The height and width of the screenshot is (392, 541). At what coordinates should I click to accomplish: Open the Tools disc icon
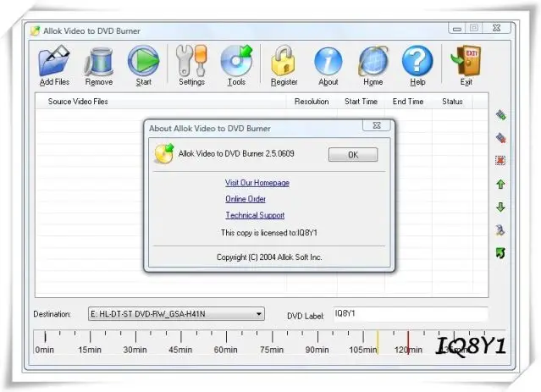coord(237,61)
